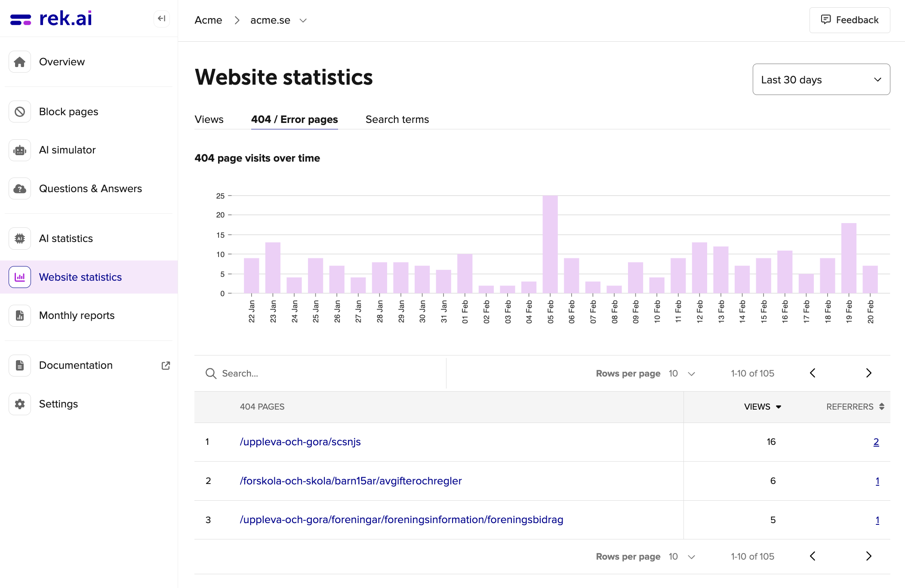The width and height of the screenshot is (905, 588).
Task: Open AI statistics in sidebar
Action: [89, 239]
